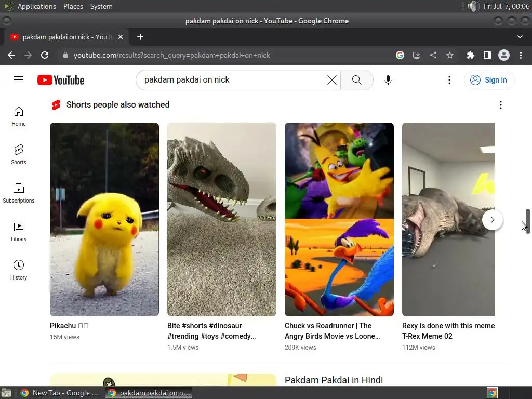Viewport: 532px width, 399px height.
Task: Show next Shorts with right chevron
Action: click(493, 220)
